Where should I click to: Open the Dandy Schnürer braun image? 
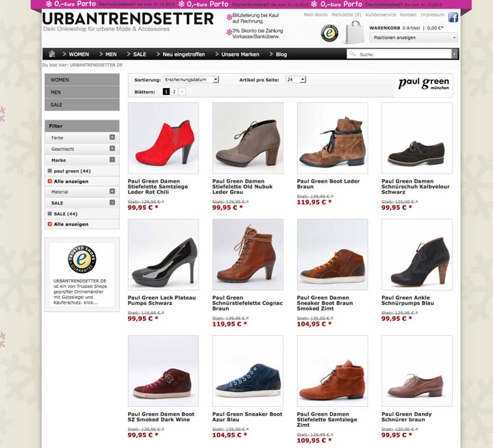(417, 371)
